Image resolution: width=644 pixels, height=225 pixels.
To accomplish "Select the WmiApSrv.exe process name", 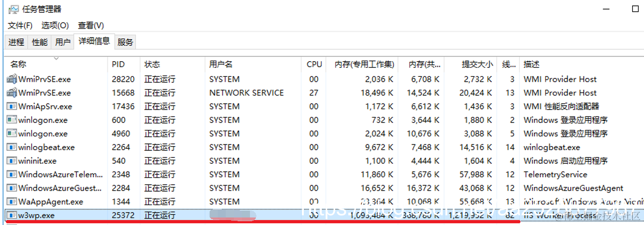I will [45, 106].
